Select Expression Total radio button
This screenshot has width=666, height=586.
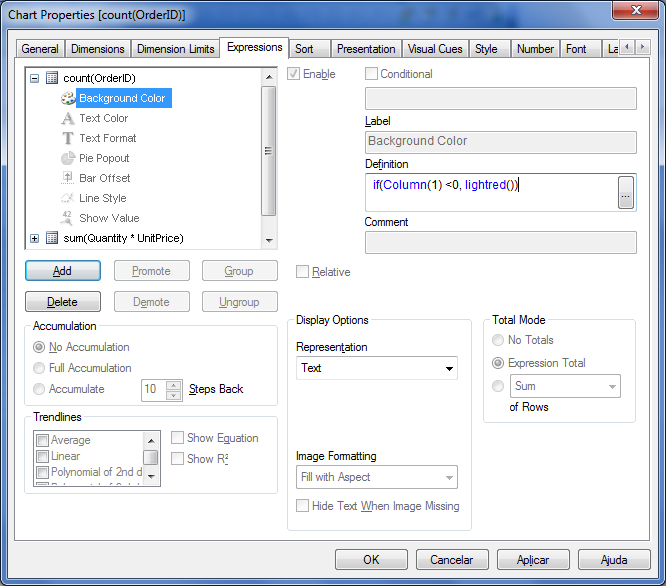[498, 363]
